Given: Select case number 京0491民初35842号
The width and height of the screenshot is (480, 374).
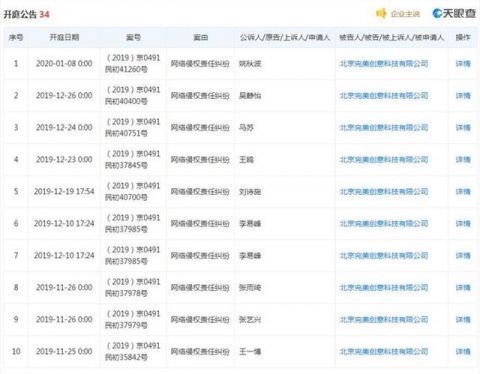Looking at the screenshot, I should coord(133,352).
